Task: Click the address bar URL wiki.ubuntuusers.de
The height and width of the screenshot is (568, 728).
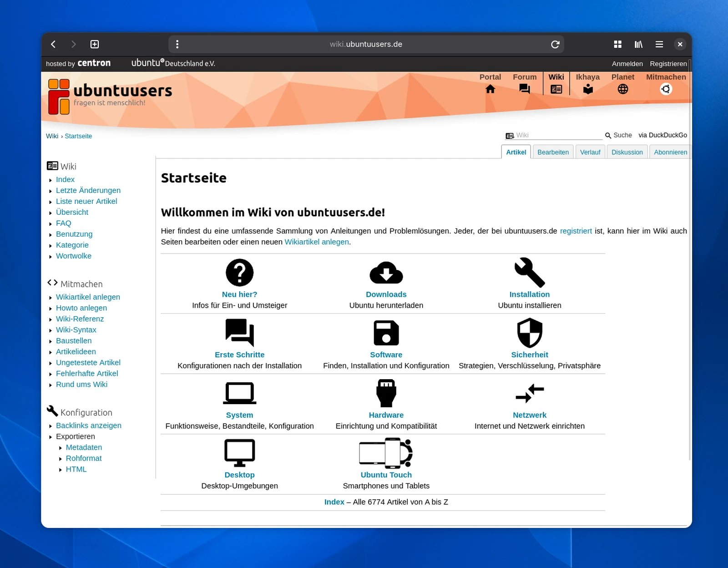Action: [366, 44]
